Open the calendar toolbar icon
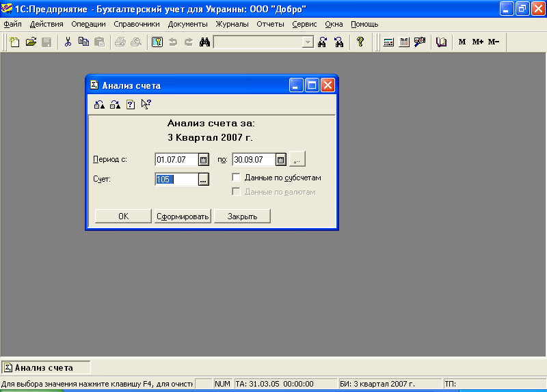Image resolution: width=547 pixels, height=392 pixels. pyautogui.click(x=404, y=42)
